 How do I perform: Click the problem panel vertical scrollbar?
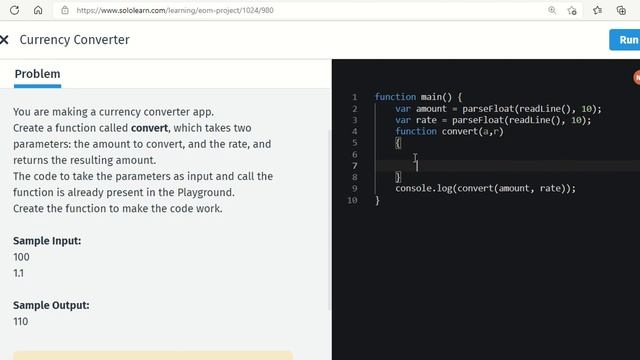tap(330, 220)
